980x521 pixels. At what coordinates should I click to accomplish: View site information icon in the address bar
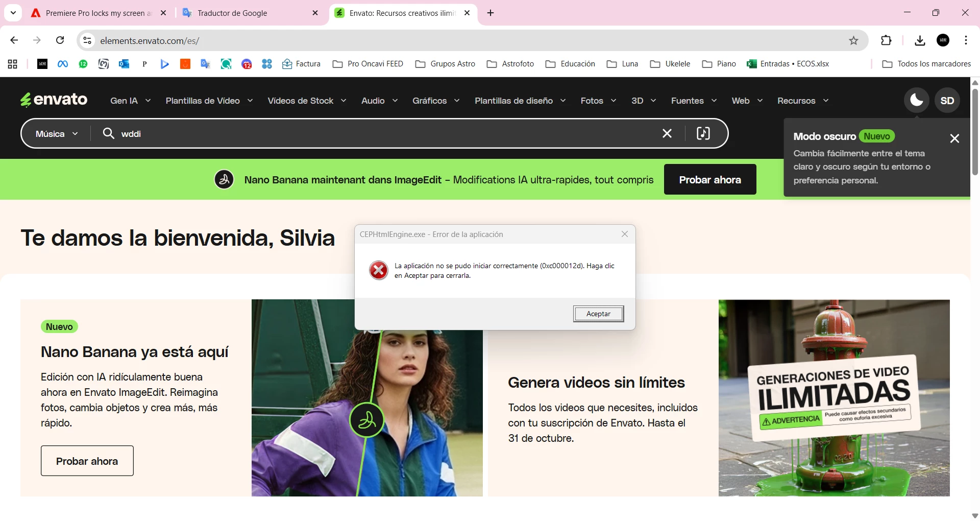tap(87, 40)
